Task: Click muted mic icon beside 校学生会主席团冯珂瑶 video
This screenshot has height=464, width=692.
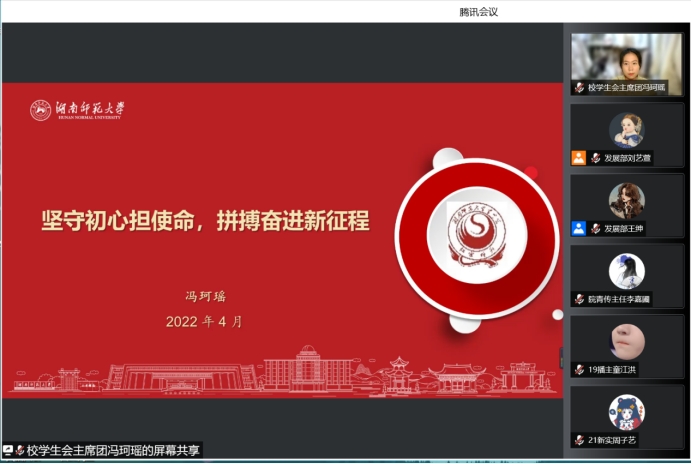Action: (x=579, y=88)
